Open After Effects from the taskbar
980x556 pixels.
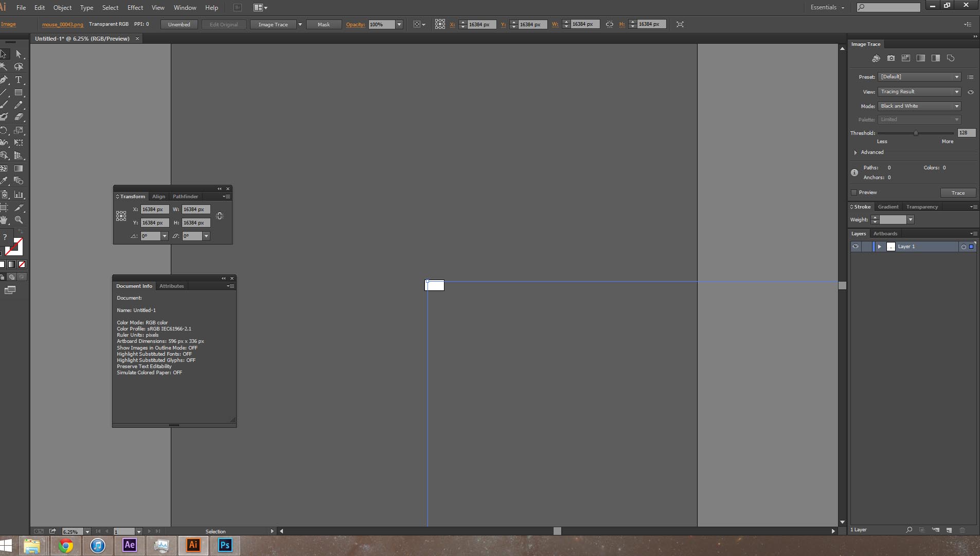coord(129,545)
